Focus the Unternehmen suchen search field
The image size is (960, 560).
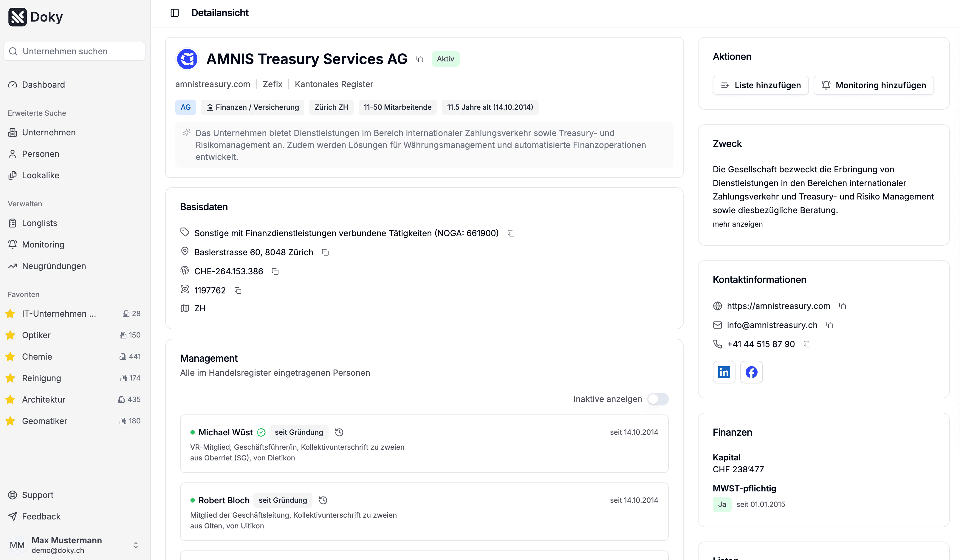click(x=74, y=51)
